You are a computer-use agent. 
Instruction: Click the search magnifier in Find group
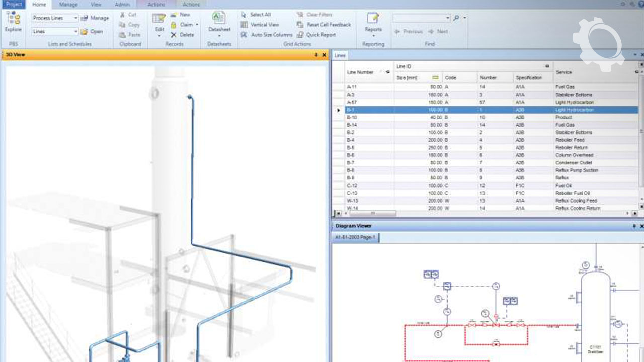pos(456,18)
